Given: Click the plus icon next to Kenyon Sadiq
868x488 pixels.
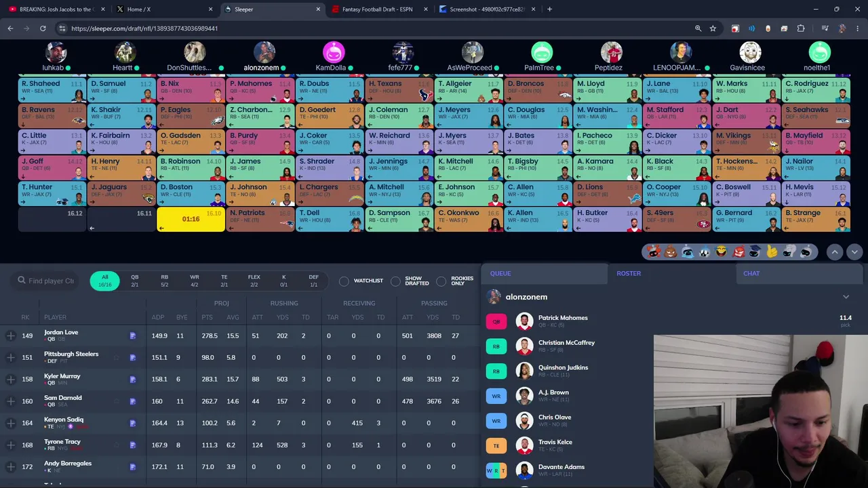Looking at the screenshot, I should pyautogui.click(x=10, y=423).
